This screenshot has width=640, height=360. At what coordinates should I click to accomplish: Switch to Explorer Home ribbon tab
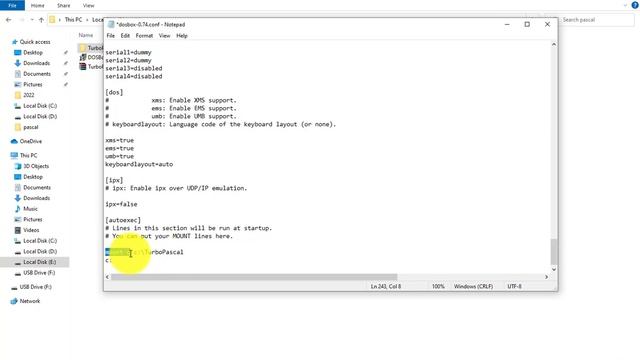coord(38,6)
